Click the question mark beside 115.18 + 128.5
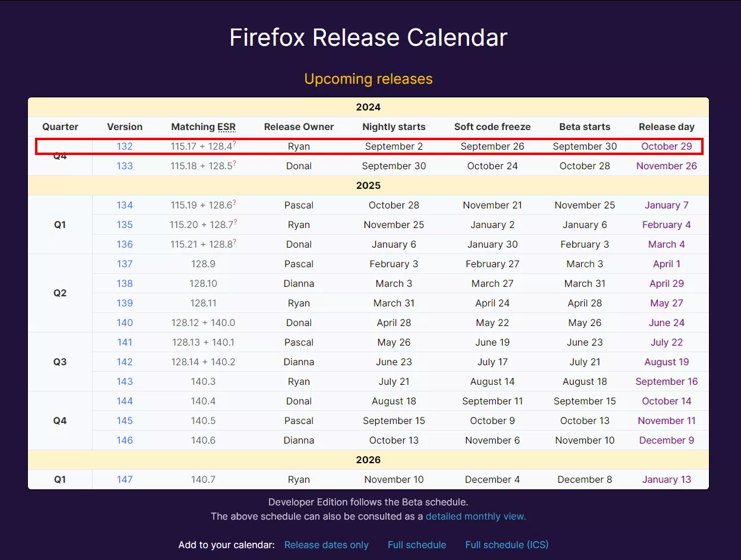Viewport: 741px width, 560px height. [235, 164]
